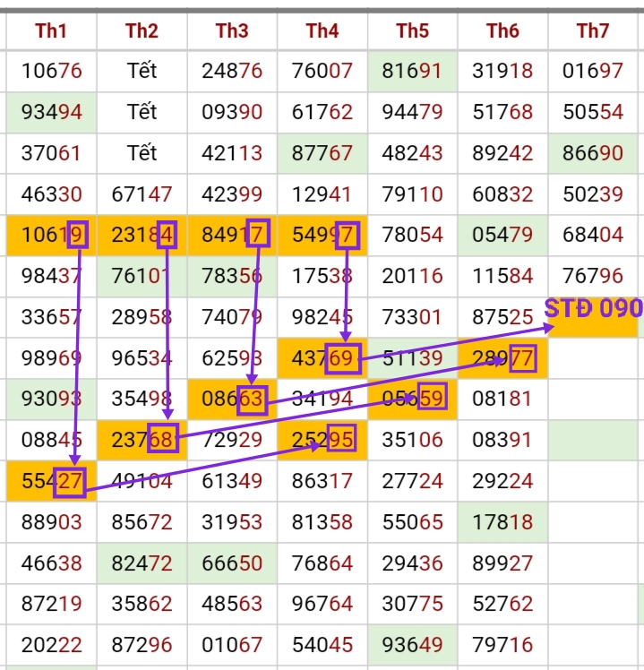This screenshot has width=644, height=670.
Task: Click the Th1 column header
Action: [52, 31]
